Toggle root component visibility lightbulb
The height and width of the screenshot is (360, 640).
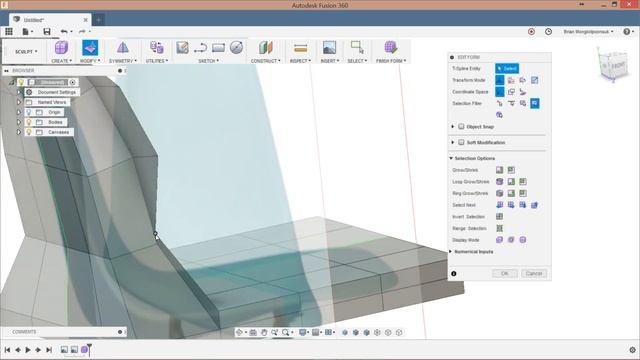point(21,82)
